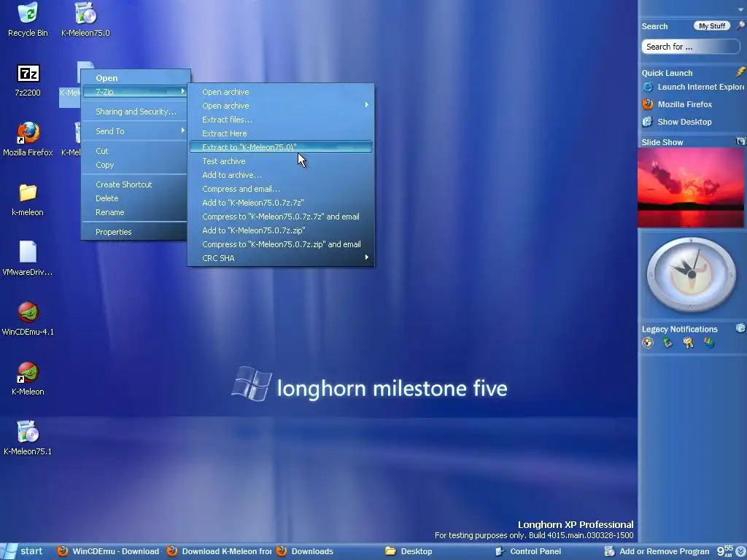747x560 pixels.
Task: Click the first Open archive entry
Action: pyautogui.click(x=281, y=92)
